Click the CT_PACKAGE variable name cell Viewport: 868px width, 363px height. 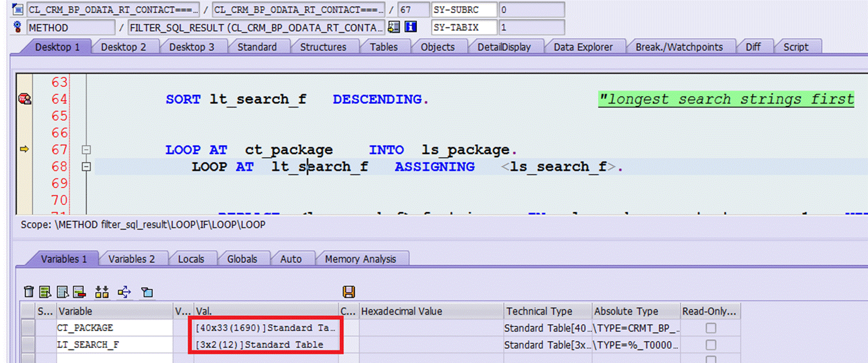tap(115, 328)
